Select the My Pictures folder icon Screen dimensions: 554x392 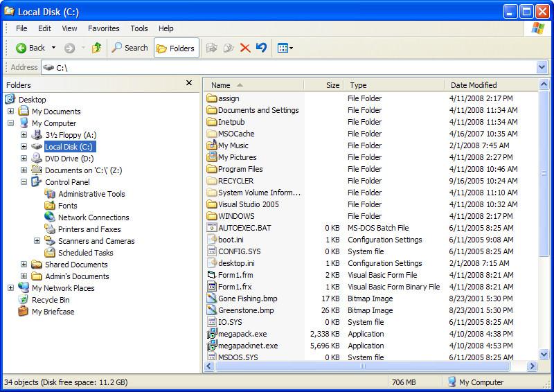(x=212, y=157)
